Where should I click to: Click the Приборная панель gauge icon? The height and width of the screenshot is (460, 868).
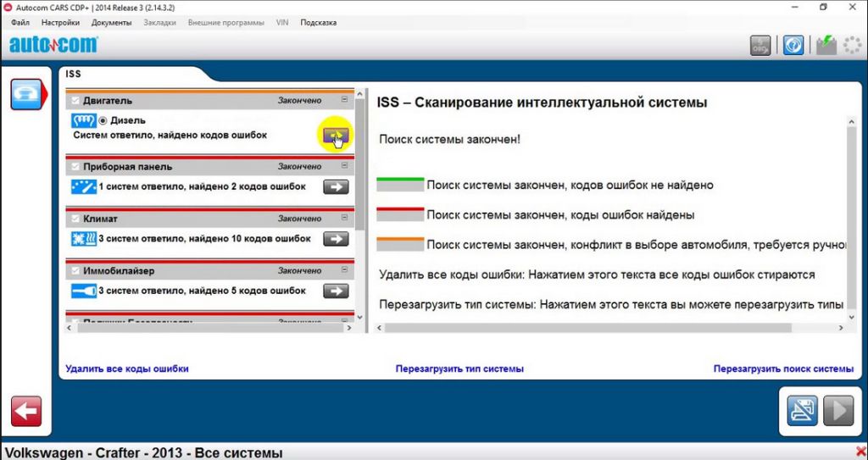click(x=84, y=186)
